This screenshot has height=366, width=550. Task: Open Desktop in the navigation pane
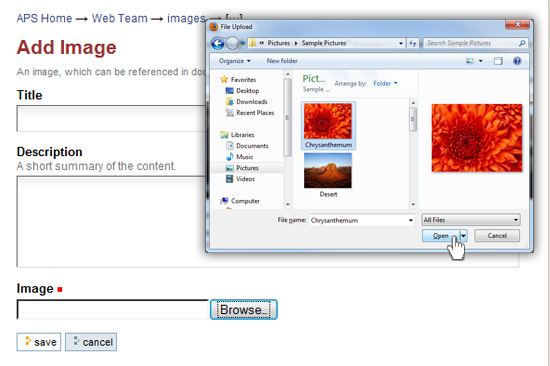[247, 91]
